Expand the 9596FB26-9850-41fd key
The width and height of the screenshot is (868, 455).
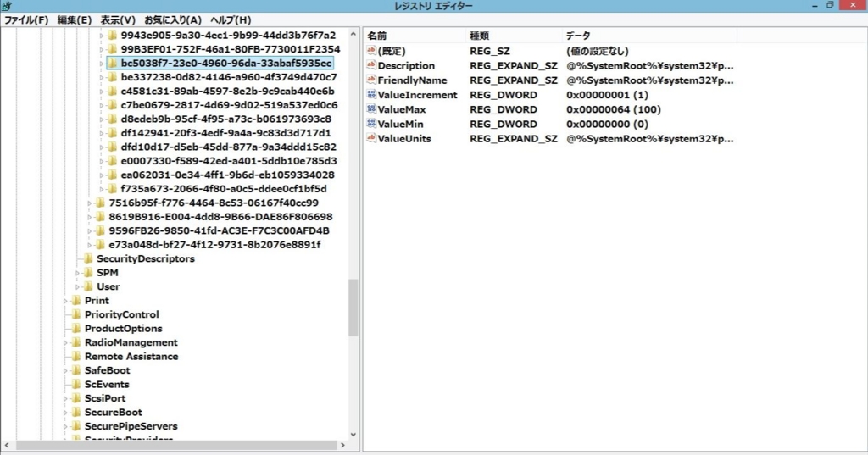coord(90,230)
